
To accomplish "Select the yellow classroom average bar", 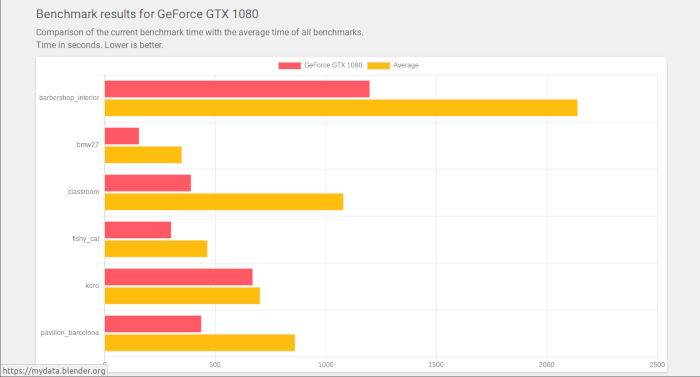I will tap(224, 201).
